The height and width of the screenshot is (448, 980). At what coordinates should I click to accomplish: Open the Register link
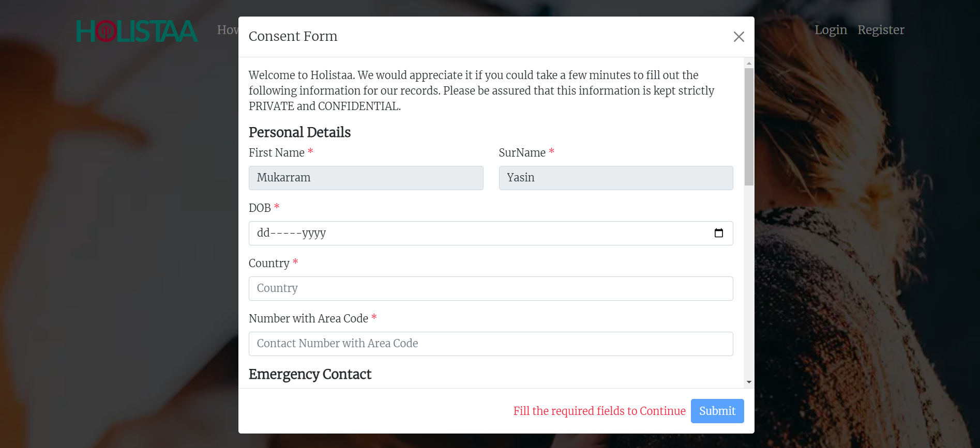[x=881, y=30]
